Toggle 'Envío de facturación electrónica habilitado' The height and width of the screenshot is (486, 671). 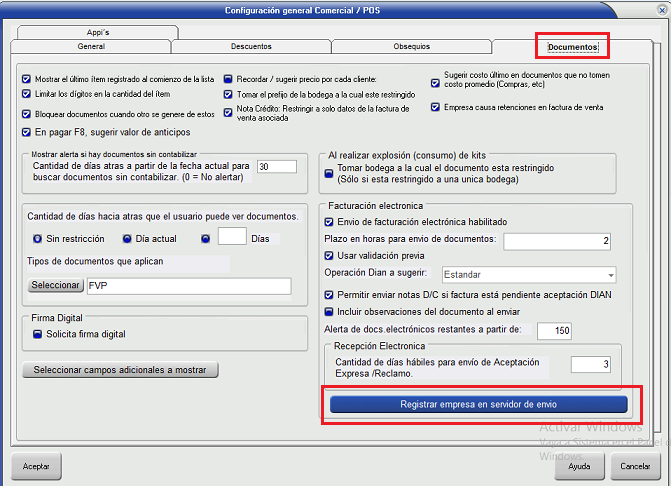pos(329,222)
